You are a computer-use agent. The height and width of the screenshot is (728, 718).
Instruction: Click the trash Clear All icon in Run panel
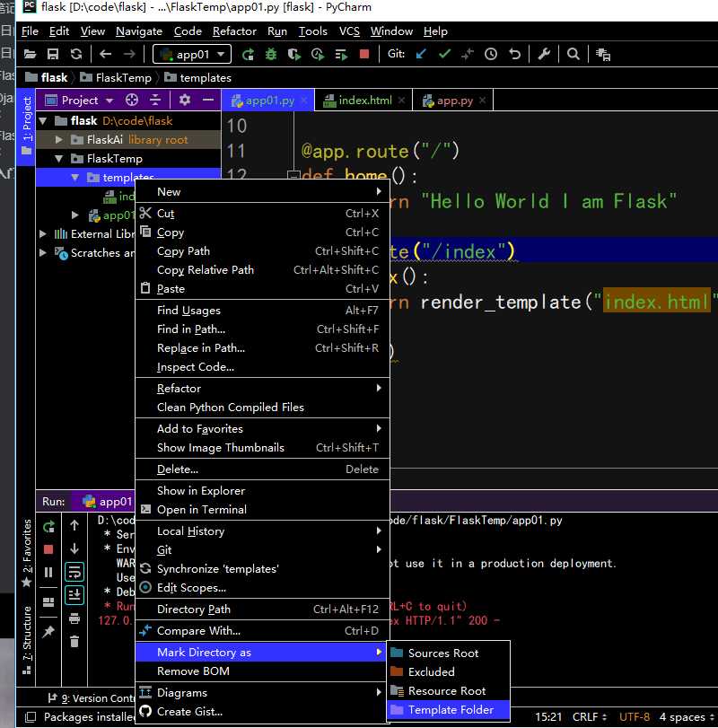[74, 641]
